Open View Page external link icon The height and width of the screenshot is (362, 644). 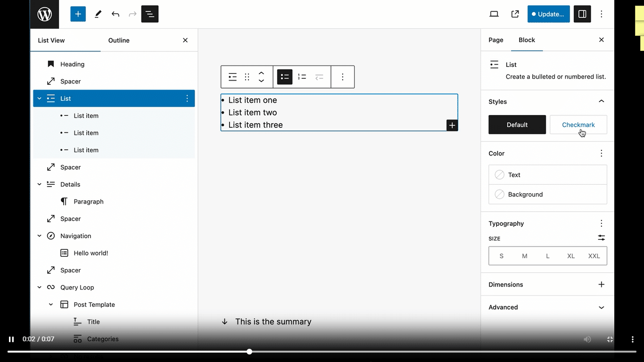click(515, 14)
